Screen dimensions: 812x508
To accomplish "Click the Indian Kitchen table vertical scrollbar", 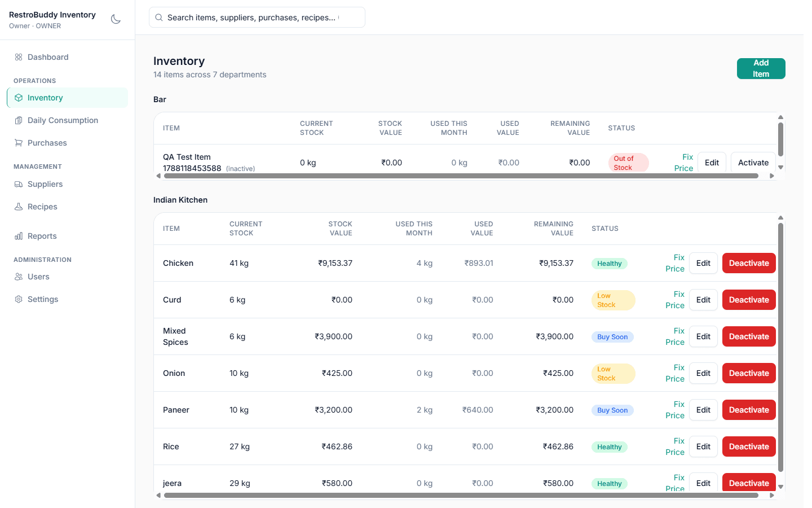I will point(780,347).
